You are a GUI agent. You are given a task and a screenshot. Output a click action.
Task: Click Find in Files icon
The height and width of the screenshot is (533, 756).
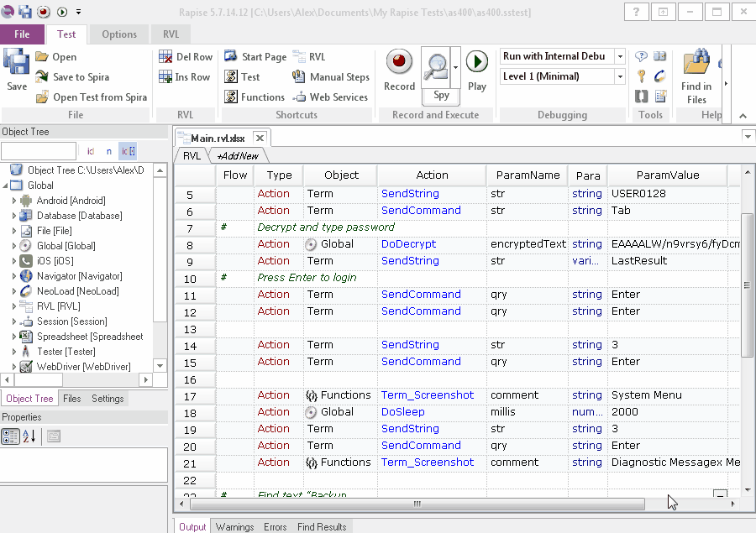pos(696,76)
